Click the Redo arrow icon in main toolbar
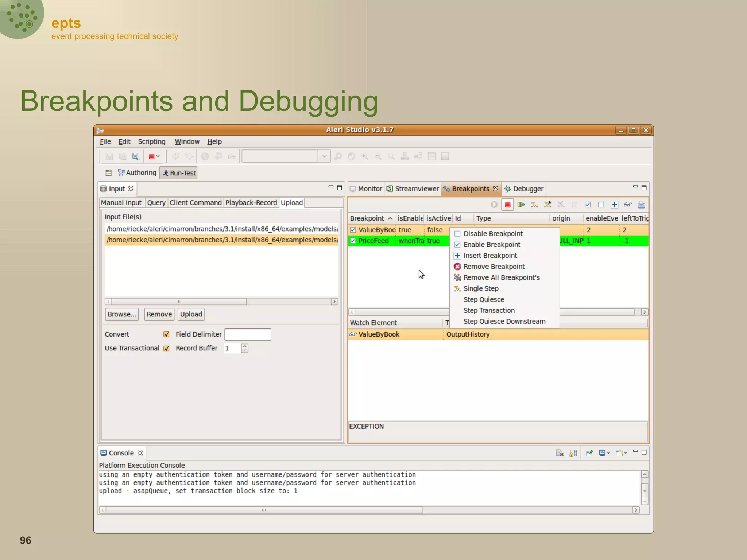Viewport: 747px width, 560px height. (189, 156)
